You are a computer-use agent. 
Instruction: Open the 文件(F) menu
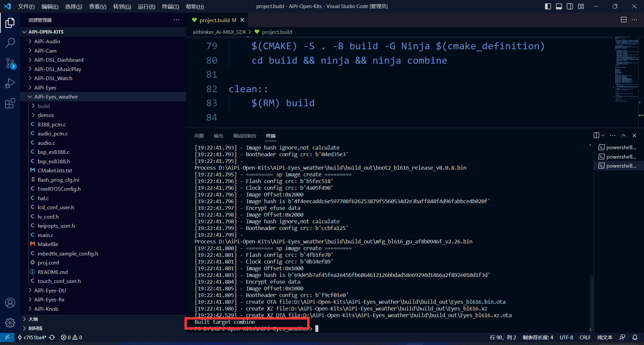tap(26, 6)
